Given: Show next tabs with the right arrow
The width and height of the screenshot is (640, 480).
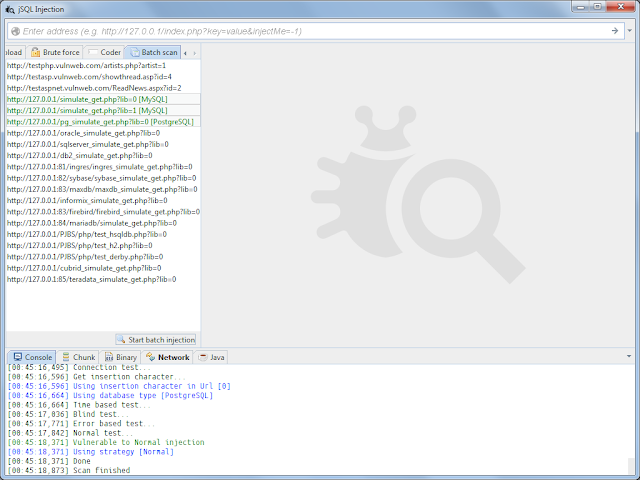Looking at the screenshot, I should click(195, 53).
